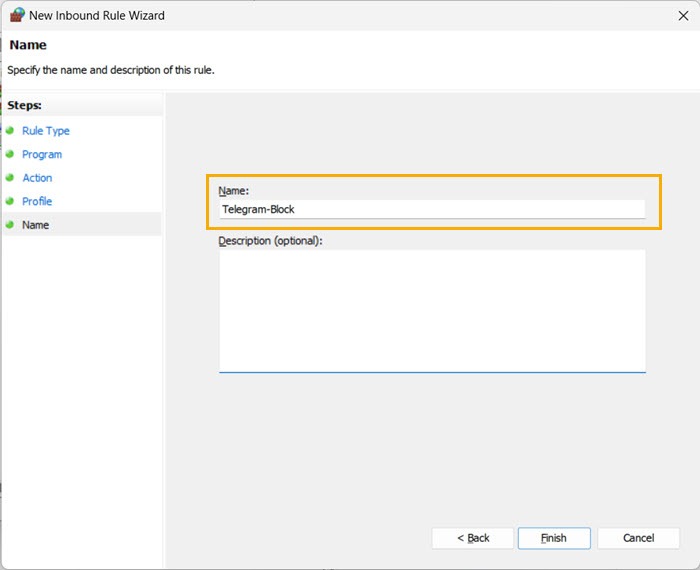700x570 pixels.
Task: Go to the Program step
Action: pos(42,154)
